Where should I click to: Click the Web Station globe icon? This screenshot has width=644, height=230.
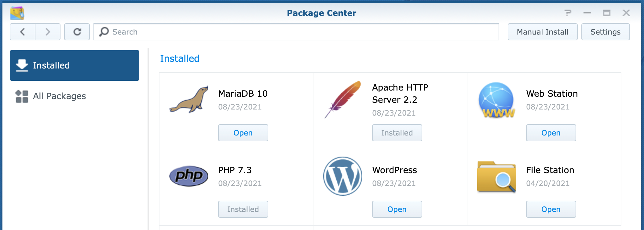pos(497,100)
